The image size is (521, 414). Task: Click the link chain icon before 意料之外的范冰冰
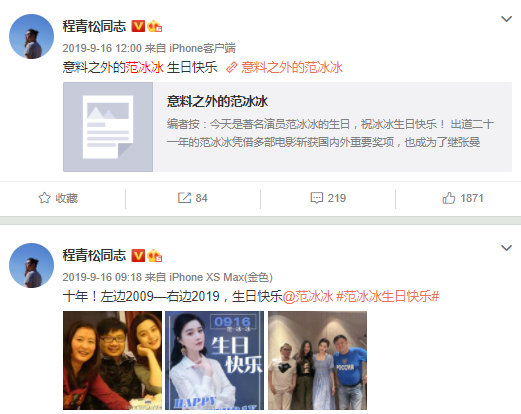[231, 68]
